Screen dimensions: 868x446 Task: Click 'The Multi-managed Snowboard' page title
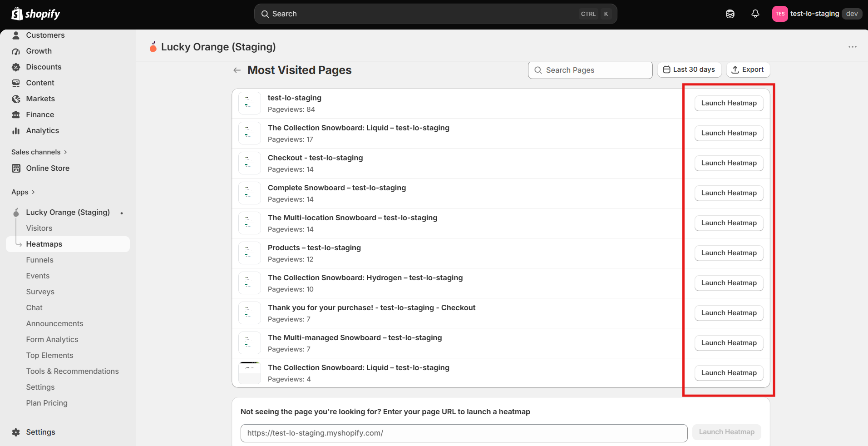tap(355, 337)
